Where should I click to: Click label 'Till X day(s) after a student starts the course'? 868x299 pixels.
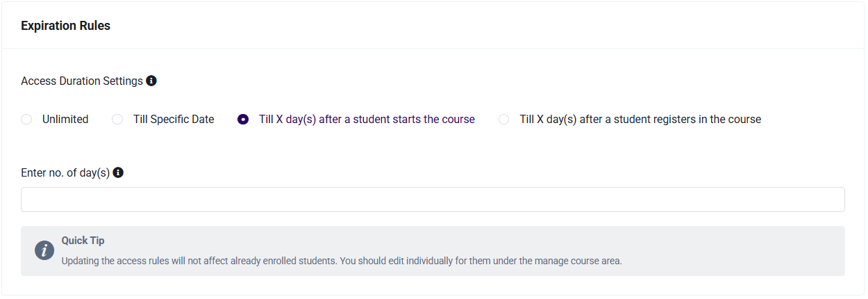point(367,120)
